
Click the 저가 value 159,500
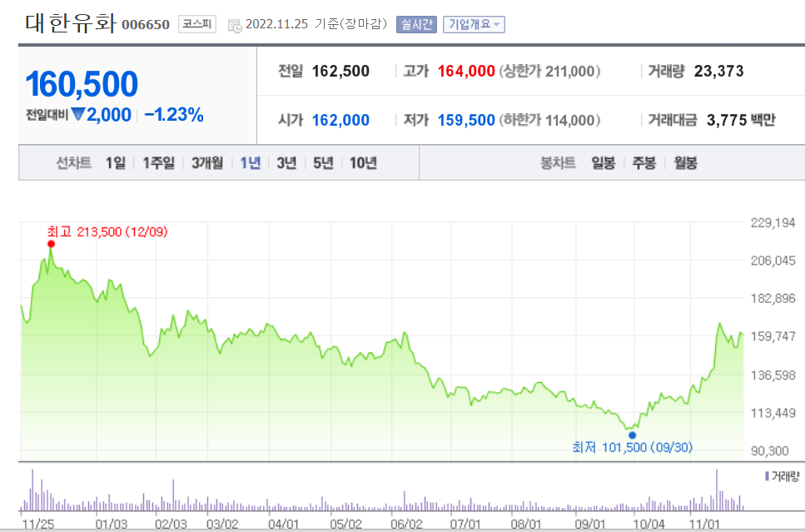point(466,120)
